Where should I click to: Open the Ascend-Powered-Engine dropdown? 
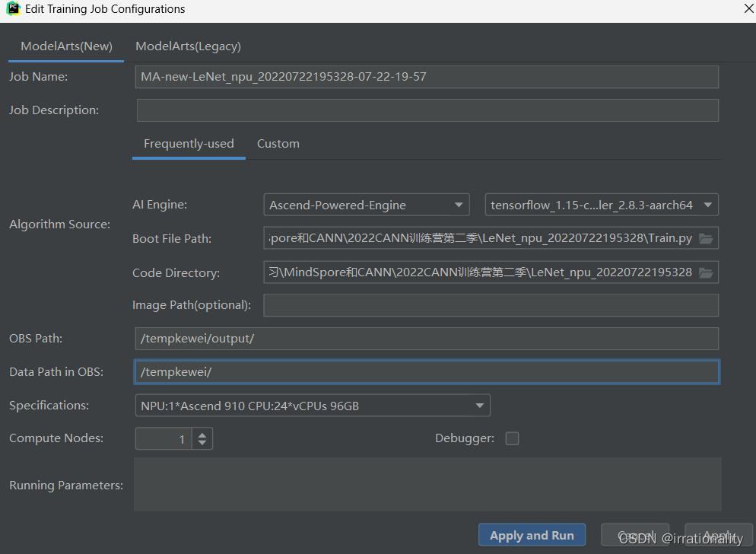click(367, 205)
